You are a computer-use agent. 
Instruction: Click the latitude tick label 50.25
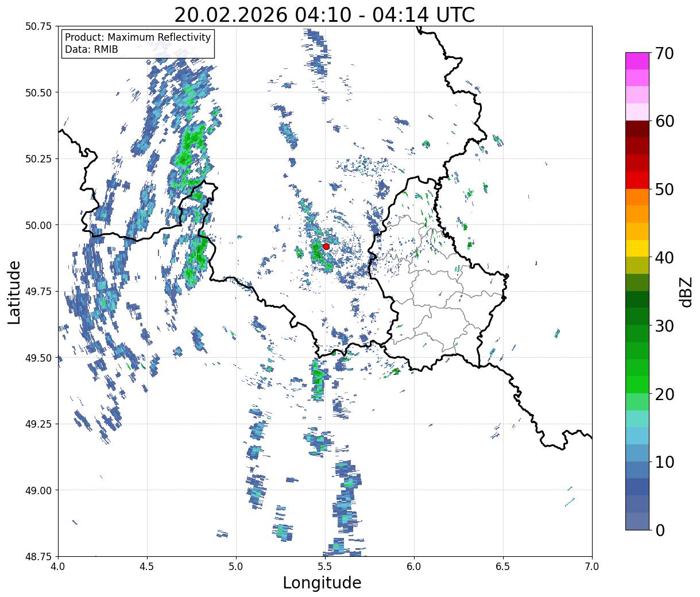pyautogui.click(x=38, y=159)
